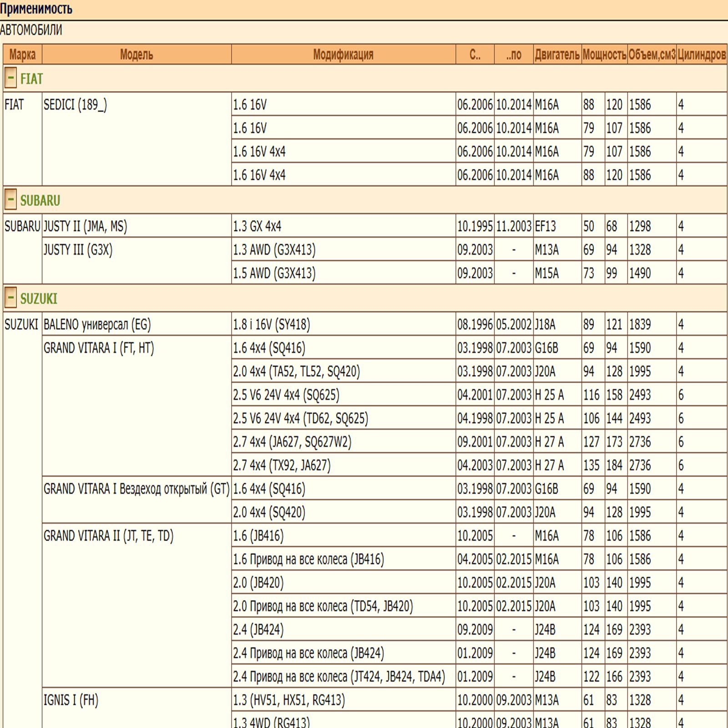728x728 pixels.
Task: Click the Объем,см3 column header
Action: coord(652,55)
